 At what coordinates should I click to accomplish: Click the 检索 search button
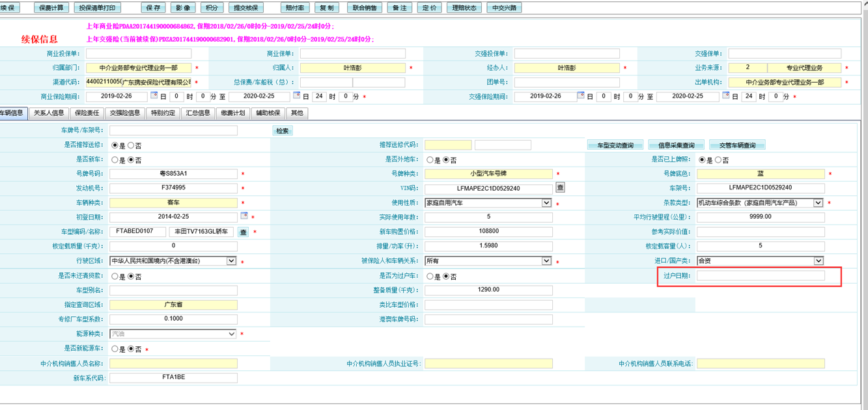(282, 131)
